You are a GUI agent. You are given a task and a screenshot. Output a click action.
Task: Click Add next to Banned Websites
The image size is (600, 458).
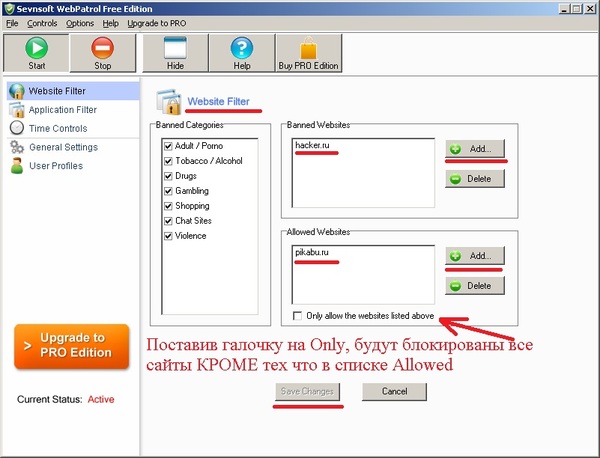[x=475, y=149]
